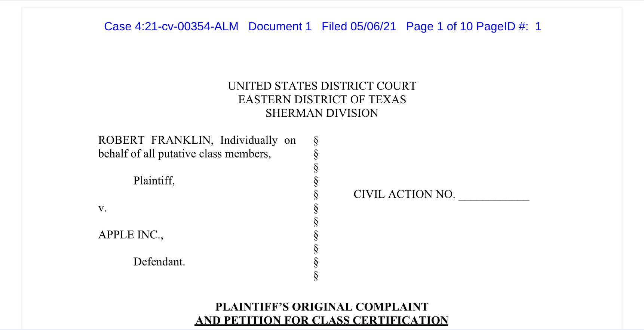Click the blank line after Civil Action No.
This screenshot has height=330, width=644.
click(494, 196)
